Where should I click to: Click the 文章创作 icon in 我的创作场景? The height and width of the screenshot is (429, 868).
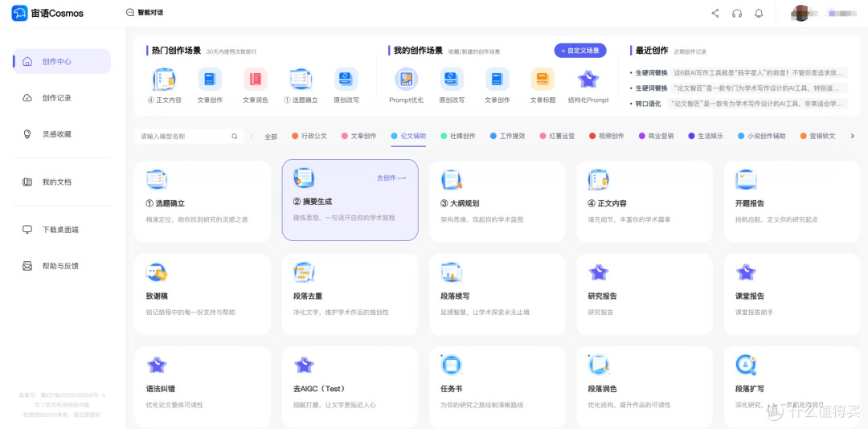(x=497, y=80)
